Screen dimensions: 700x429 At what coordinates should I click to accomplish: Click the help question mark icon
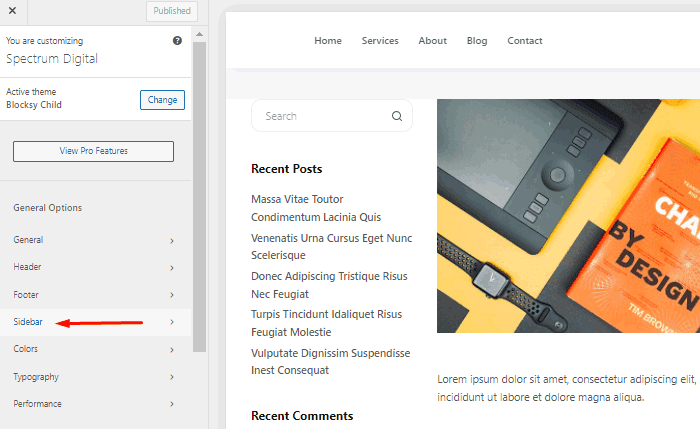177,41
